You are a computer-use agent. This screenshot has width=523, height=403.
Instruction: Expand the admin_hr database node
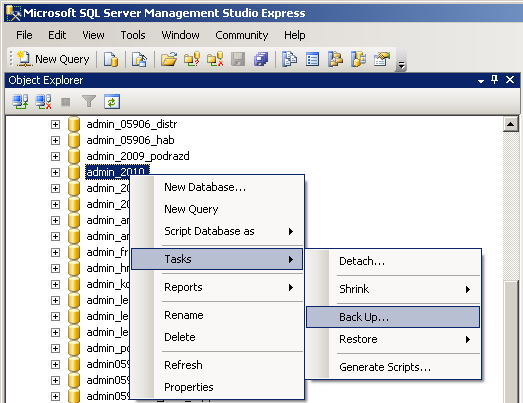tap(55, 269)
